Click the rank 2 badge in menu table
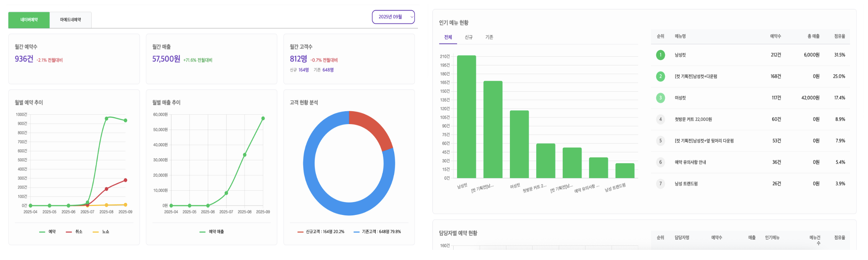Image resolution: width=868 pixels, height=260 pixels. [x=660, y=76]
